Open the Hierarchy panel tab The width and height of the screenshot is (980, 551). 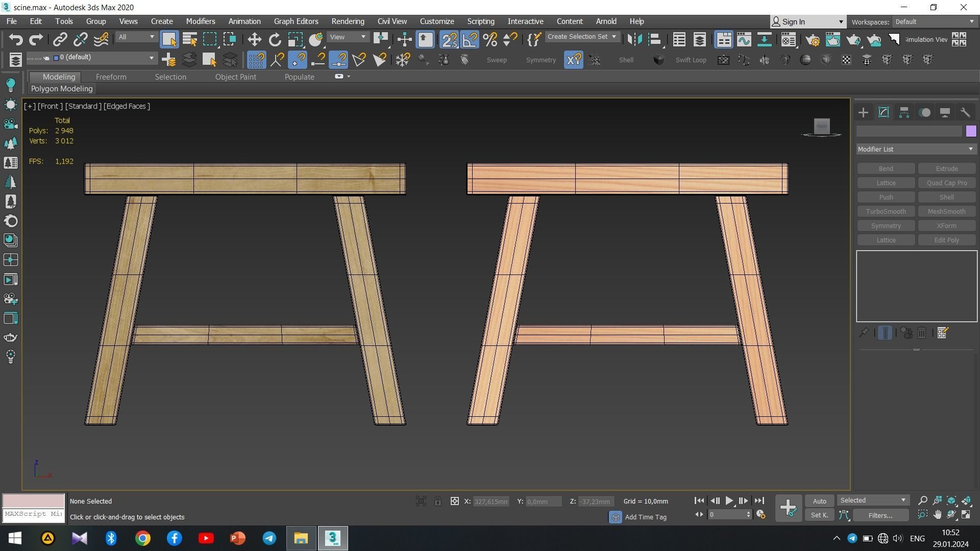click(x=904, y=113)
